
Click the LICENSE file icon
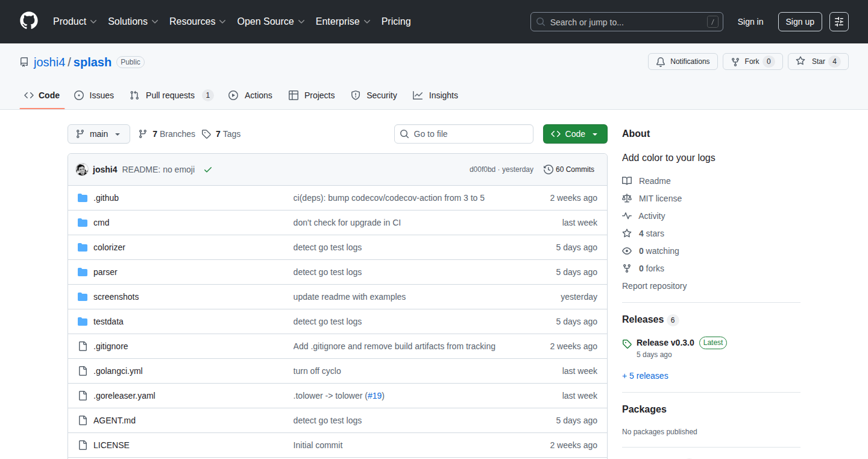pos(83,445)
